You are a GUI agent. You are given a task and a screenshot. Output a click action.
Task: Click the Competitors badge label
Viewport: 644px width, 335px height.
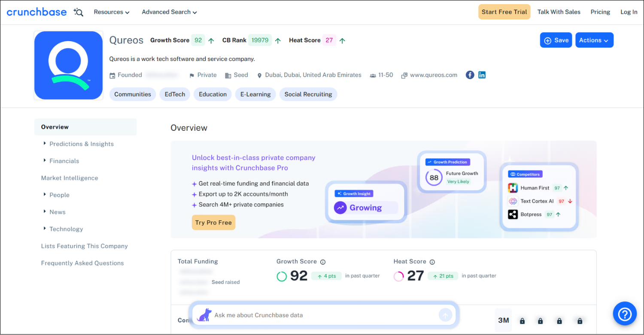pos(526,174)
